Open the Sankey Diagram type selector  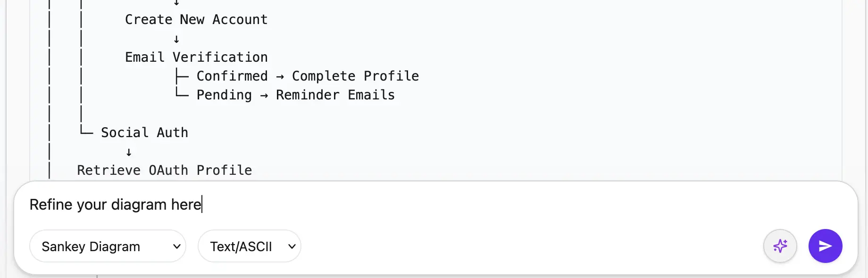pos(108,246)
